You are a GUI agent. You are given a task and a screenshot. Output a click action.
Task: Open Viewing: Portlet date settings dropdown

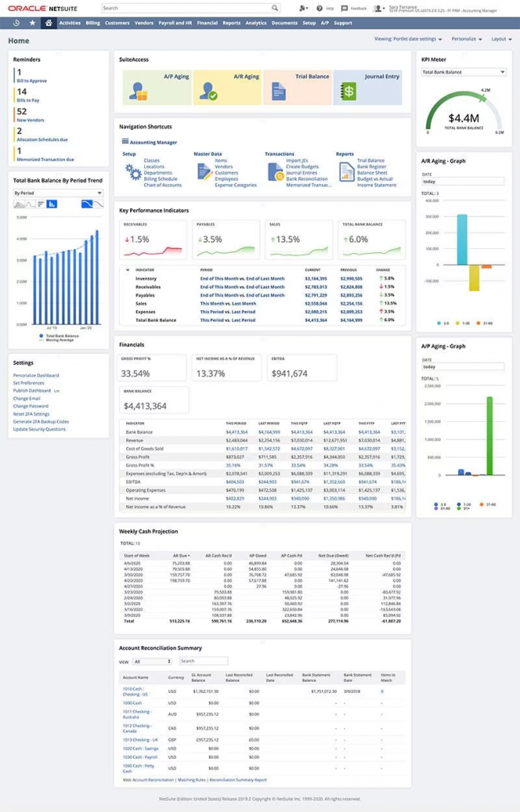click(x=408, y=39)
